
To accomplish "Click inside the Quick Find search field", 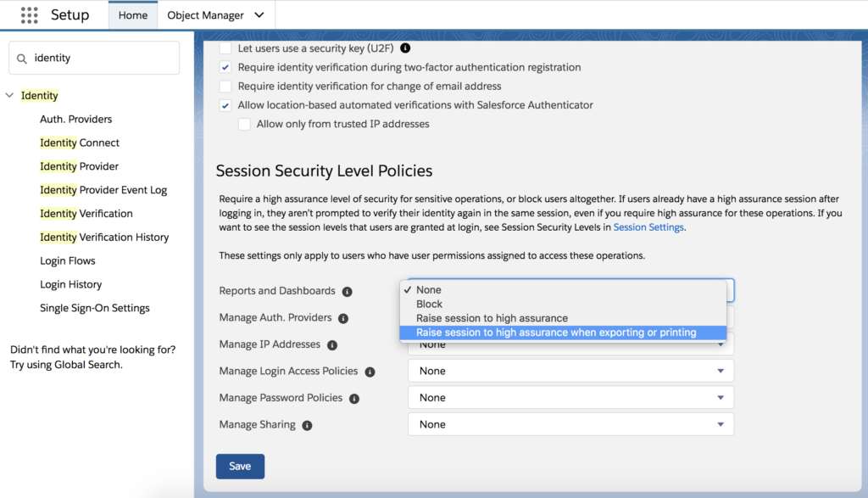I will point(93,58).
